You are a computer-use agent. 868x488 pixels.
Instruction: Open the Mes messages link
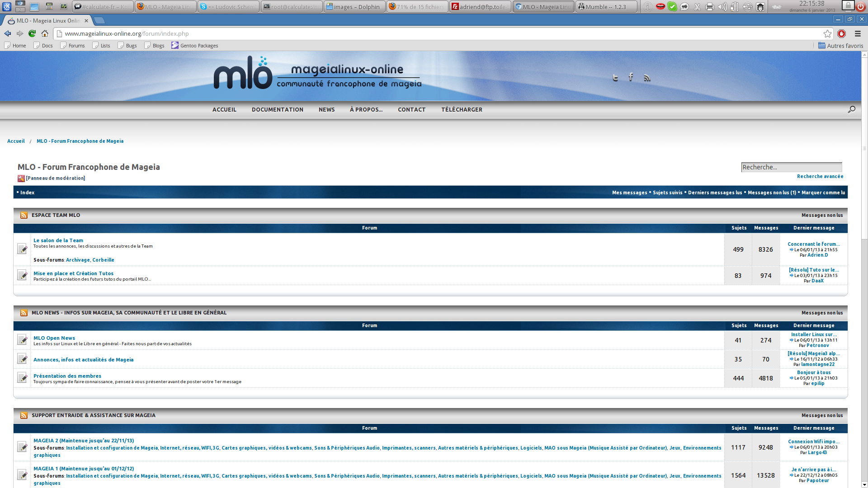pos(630,192)
